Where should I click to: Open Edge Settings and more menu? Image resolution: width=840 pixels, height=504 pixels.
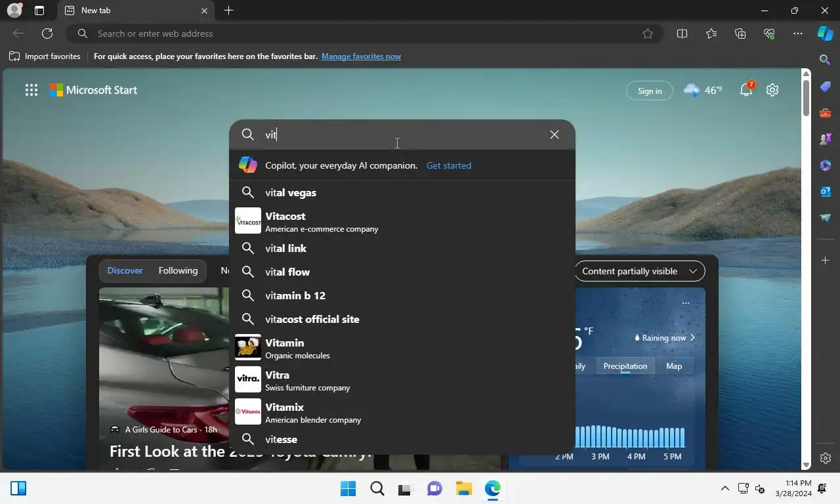[798, 33]
